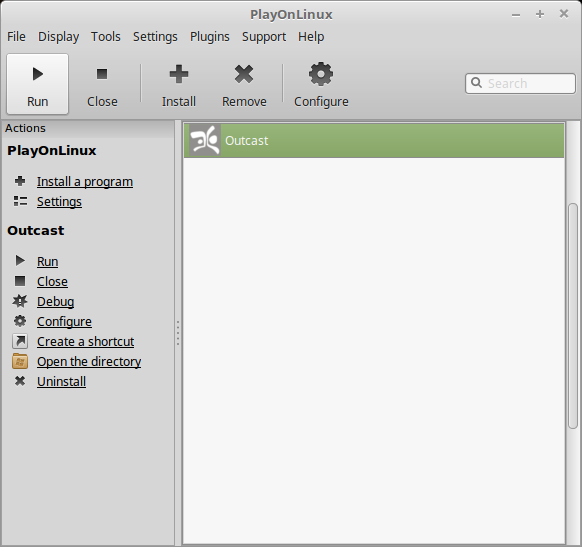Click the play triangle icon beside sidebar Run
Image resolution: width=582 pixels, height=547 pixels.
click(20, 261)
